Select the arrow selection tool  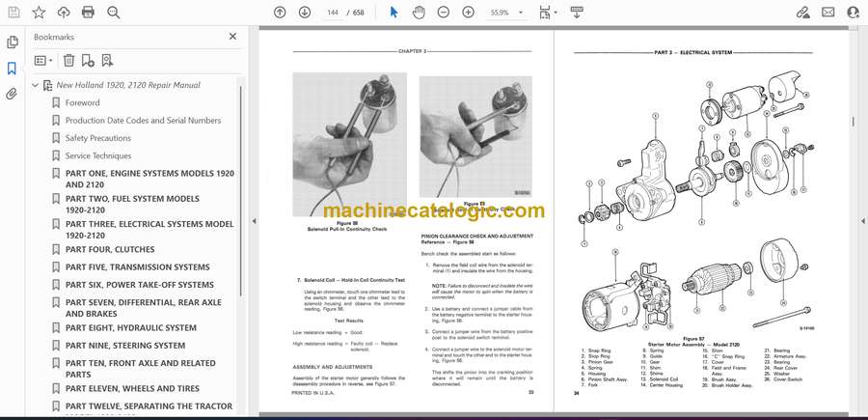[393, 13]
